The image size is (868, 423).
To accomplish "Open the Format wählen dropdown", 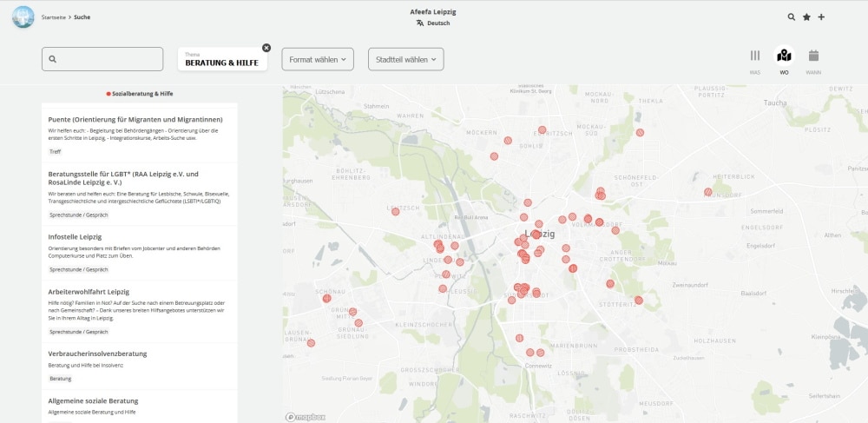I will tap(318, 59).
